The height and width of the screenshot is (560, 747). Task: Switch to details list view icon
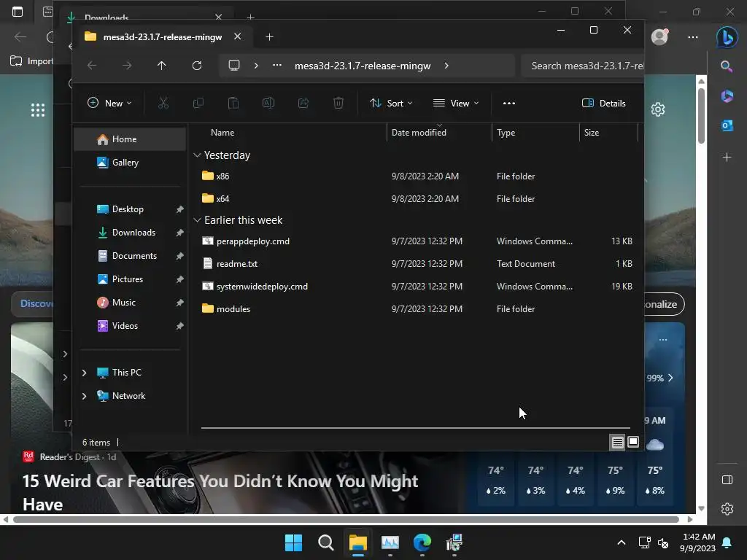click(x=617, y=443)
